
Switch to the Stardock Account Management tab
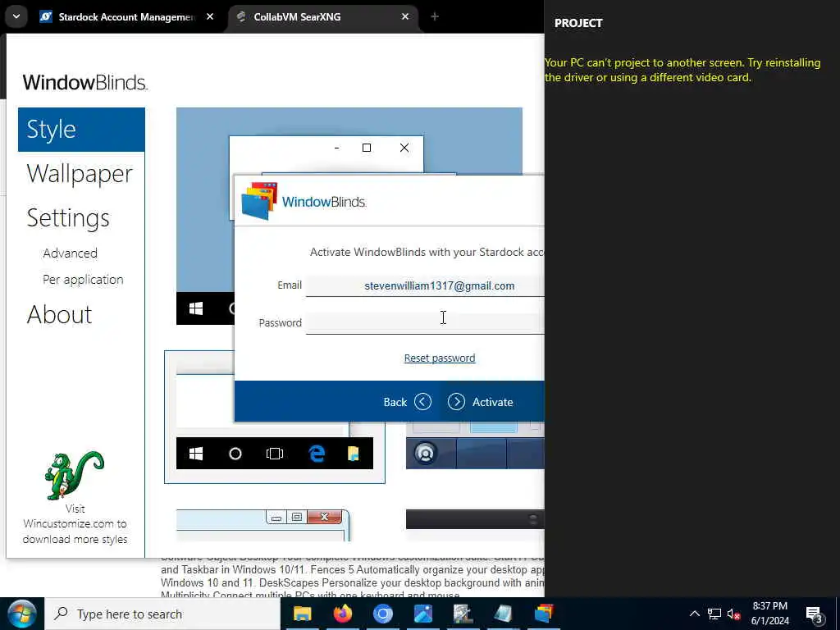(x=126, y=16)
